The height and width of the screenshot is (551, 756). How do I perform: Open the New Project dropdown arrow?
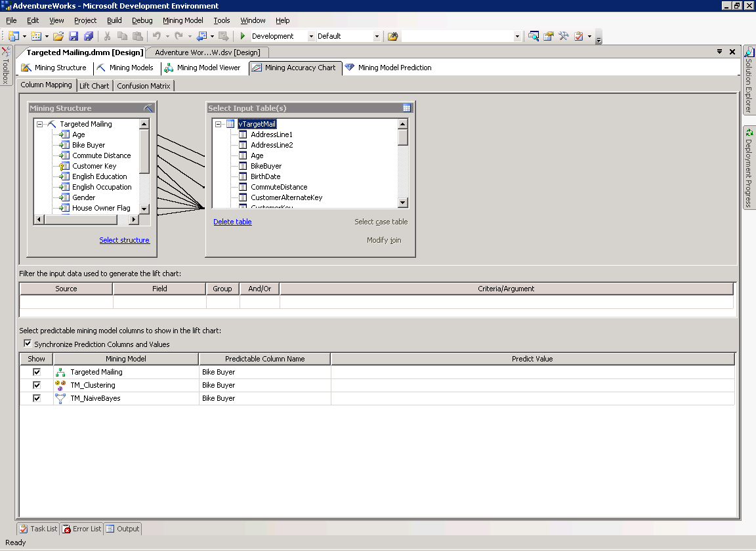[24, 36]
